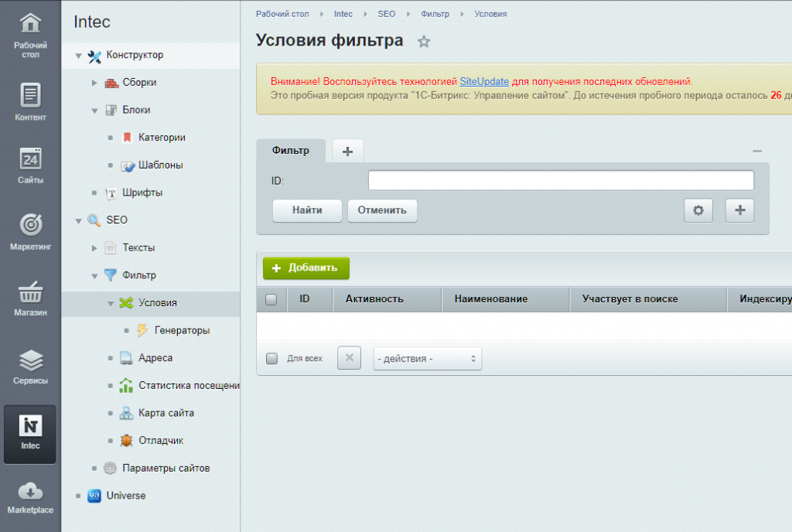This screenshot has width=792, height=532.
Task: Open the Intec sidebar section
Action: click(x=30, y=434)
